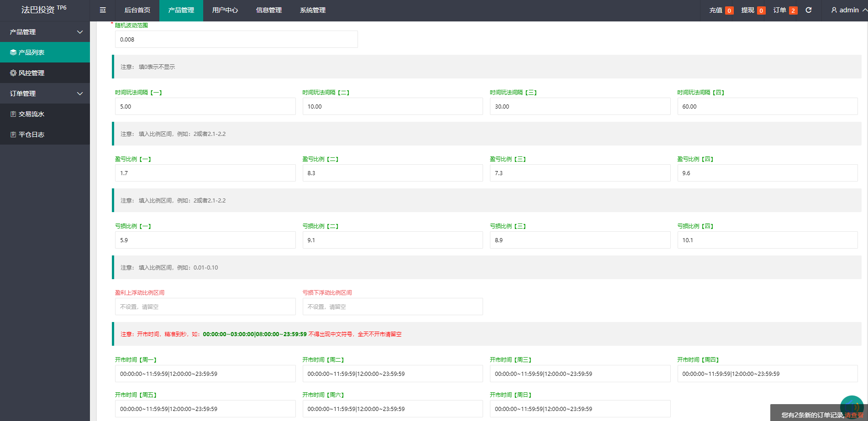Click the 产品列表 layers icon in sidebar
868x421 pixels.
tap(13, 52)
